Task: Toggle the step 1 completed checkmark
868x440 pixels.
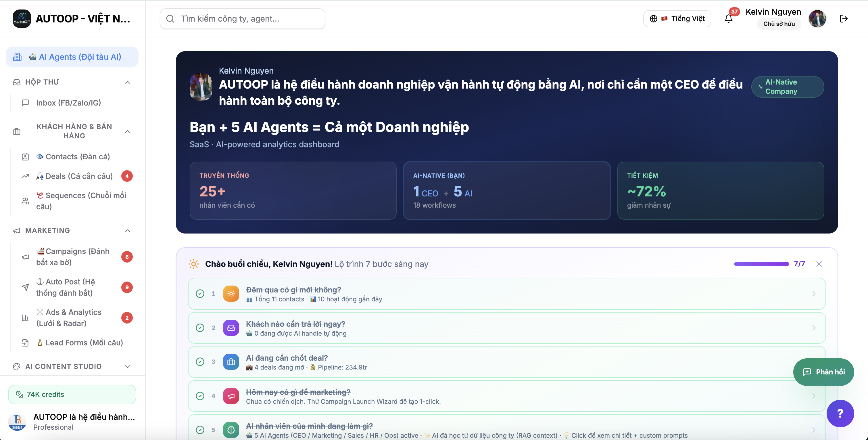Action: (x=200, y=293)
